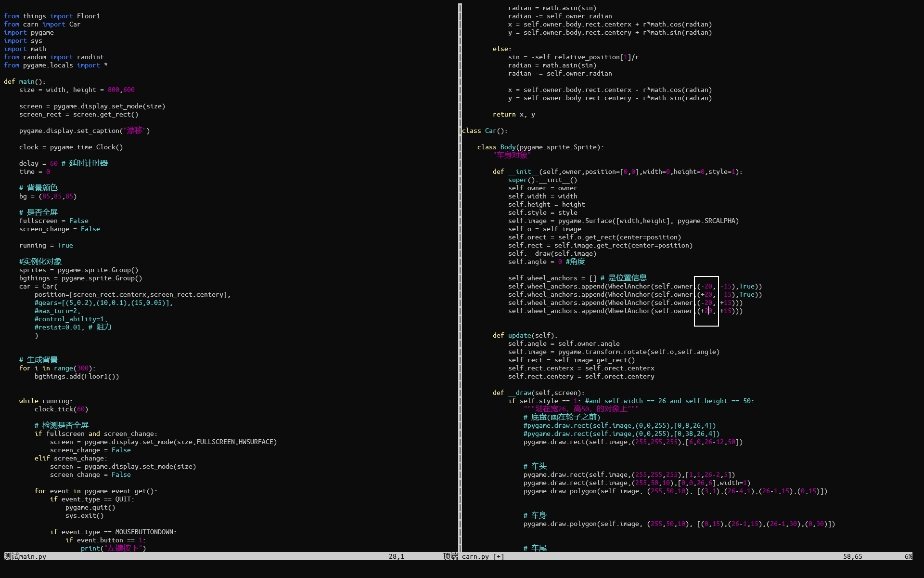Click the 'return x, y' line

[x=514, y=114]
